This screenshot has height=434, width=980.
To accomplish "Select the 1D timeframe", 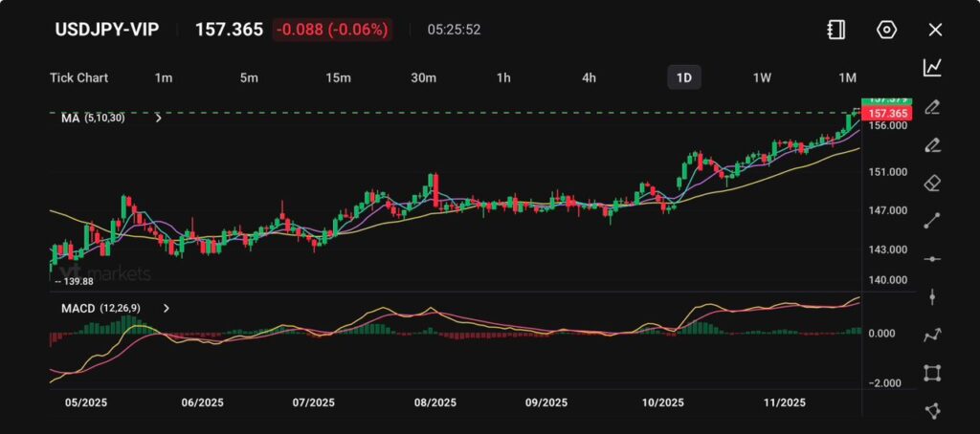I will click(683, 77).
